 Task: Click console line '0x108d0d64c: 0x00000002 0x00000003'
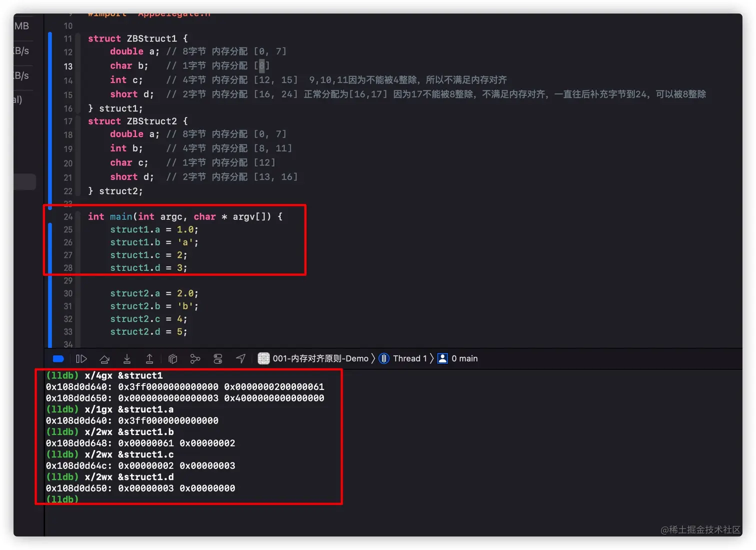click(140, 465)
